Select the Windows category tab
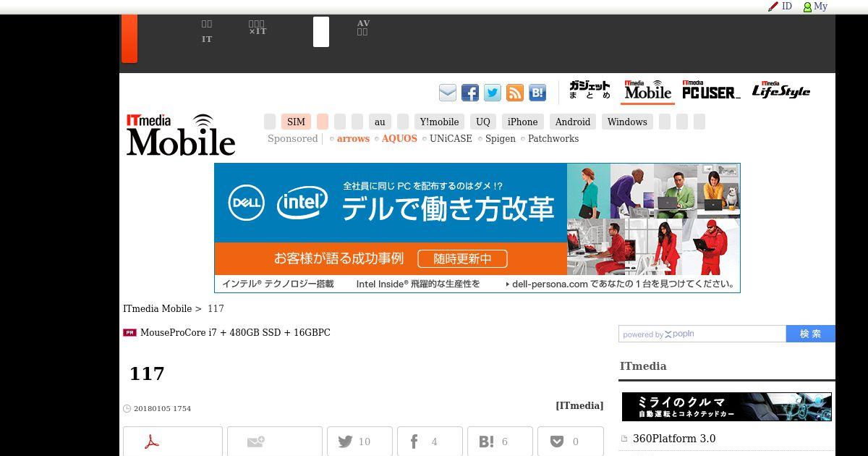 [x=627, y=122]
